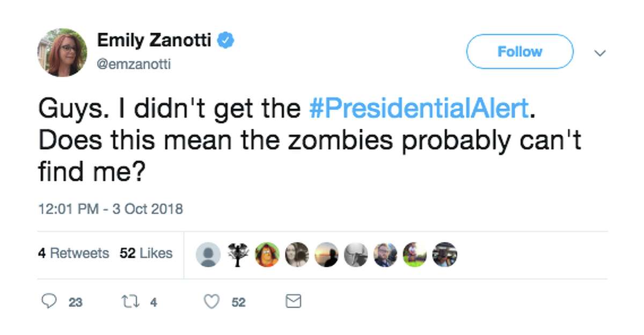The image size is (644, 335).
Task: Open the tweet timestamp link
Action: [110, 208]
